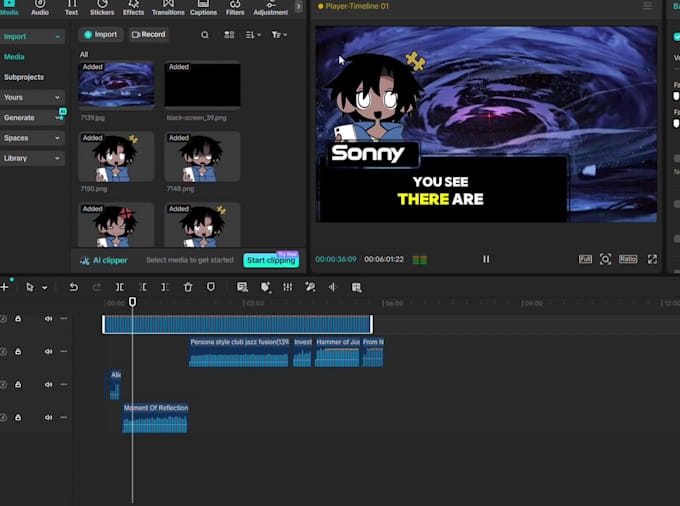Screen dimensions: 680x506
Task: Open the media filter dropdown
Action: pyautogui.click(x=279, y=35)
